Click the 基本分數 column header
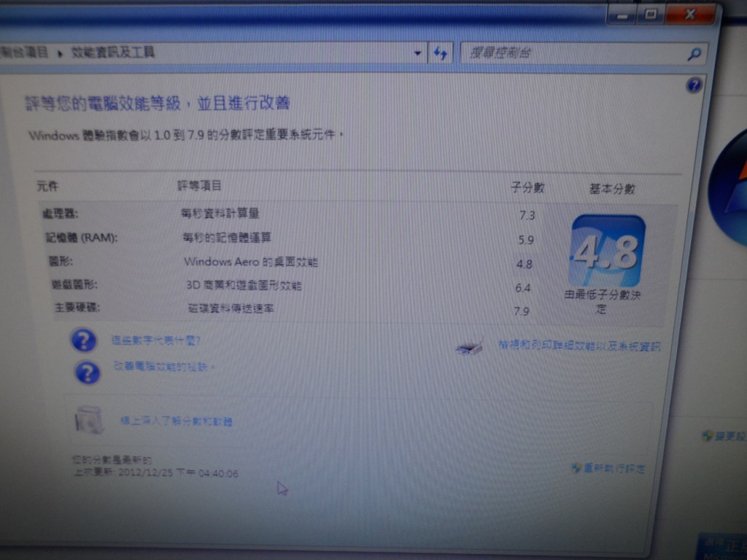Screen dimensions: 747x560 pyautogui.click(x=612, y=189)
